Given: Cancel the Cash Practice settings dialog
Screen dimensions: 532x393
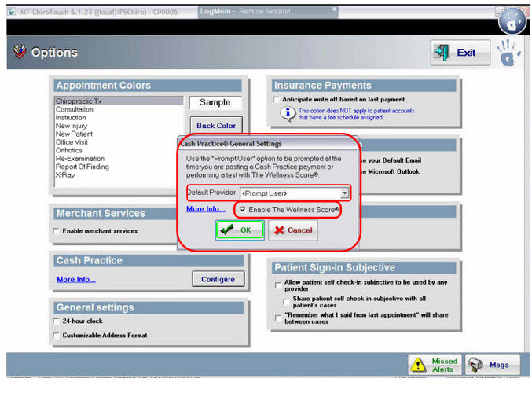Looking at the screenshot, I should (x=293, y=230).
